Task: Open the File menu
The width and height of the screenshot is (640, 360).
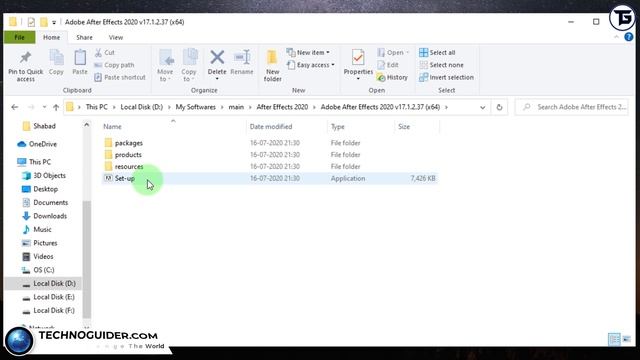Action: 20,37
